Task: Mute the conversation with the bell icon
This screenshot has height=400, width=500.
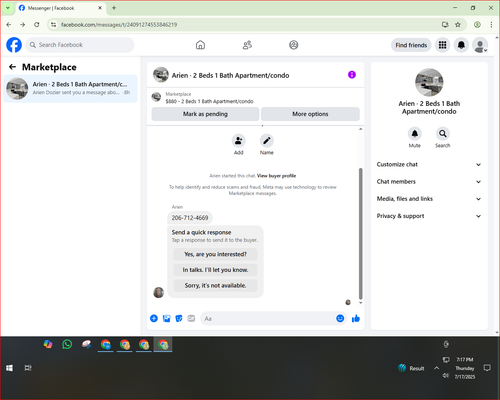Action: coord(415,134)
